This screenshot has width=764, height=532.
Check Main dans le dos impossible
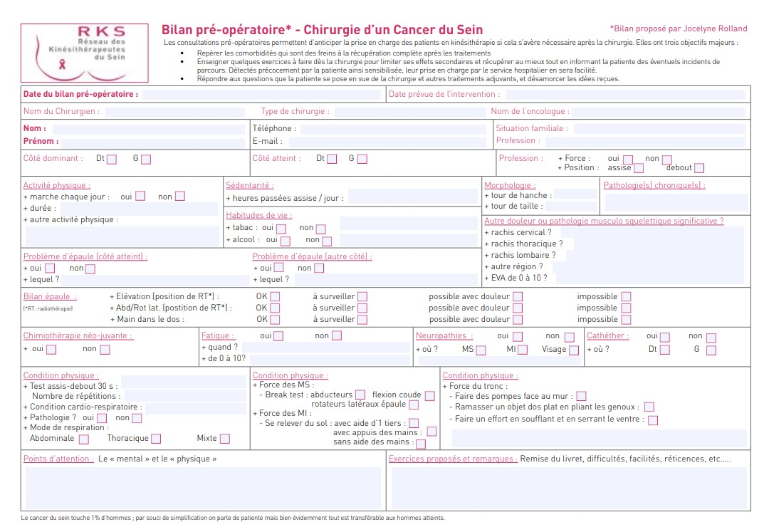[626, 320]
